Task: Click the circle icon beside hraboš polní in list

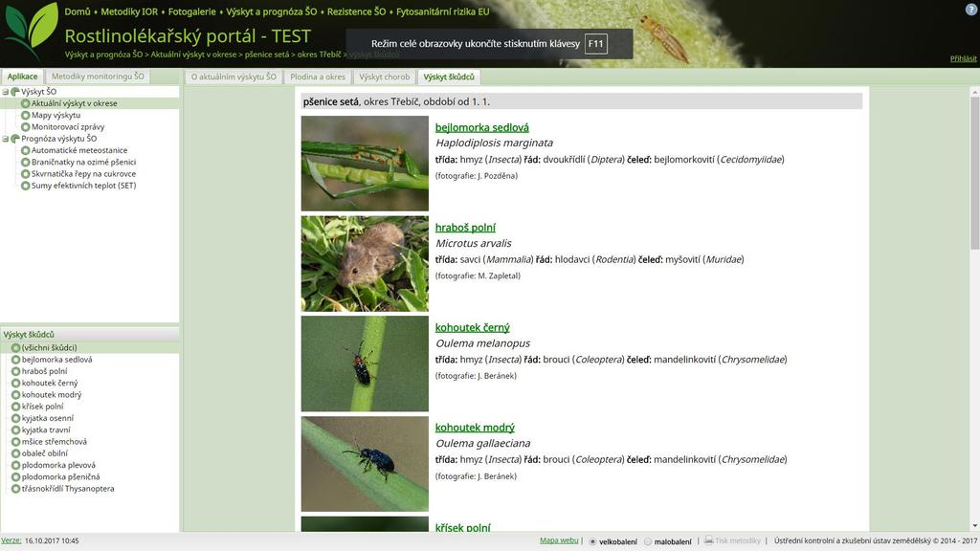Action: coord(15,371)
